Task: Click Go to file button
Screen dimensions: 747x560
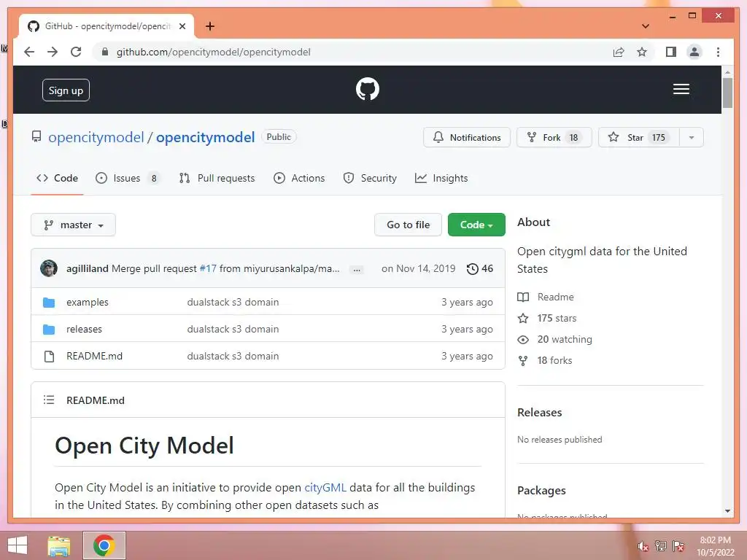Action: click(x=408, y=225)
